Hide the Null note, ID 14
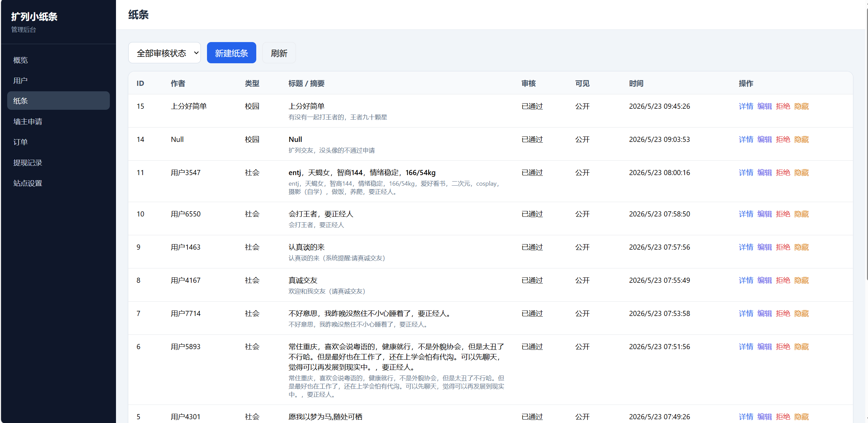 801,140
